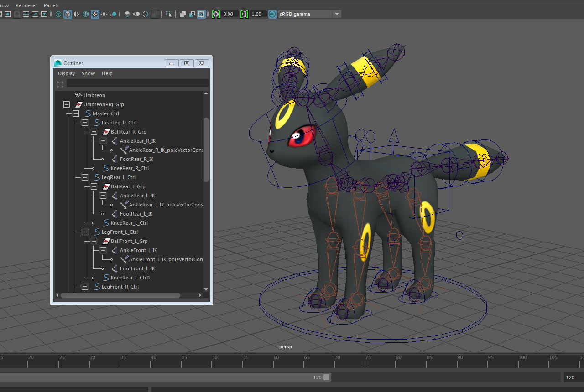Collapse the Master_Ctrl hierarchy
Viewport: 584px width, 392px height.
pyautogui.click(x=76, y=113)
